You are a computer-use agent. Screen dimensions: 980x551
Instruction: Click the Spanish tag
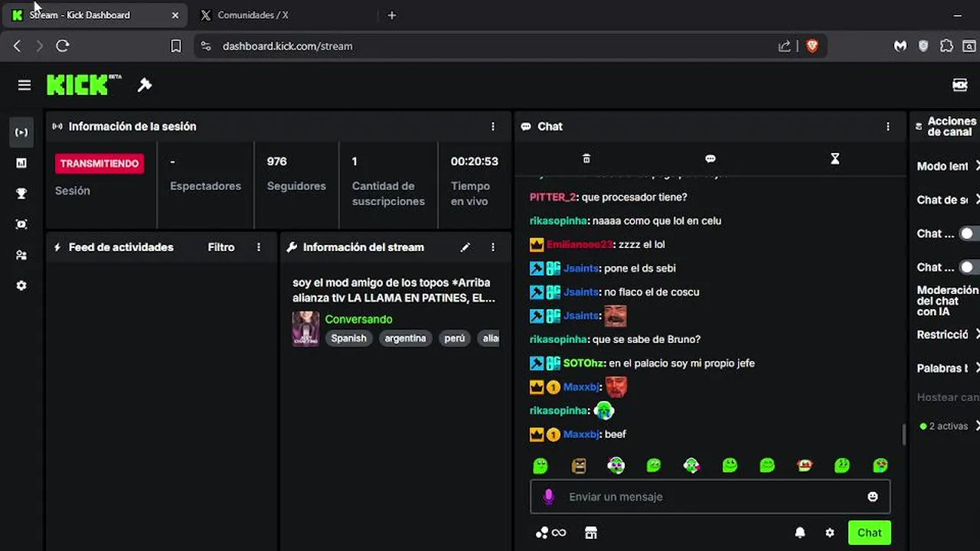[348, 338]
